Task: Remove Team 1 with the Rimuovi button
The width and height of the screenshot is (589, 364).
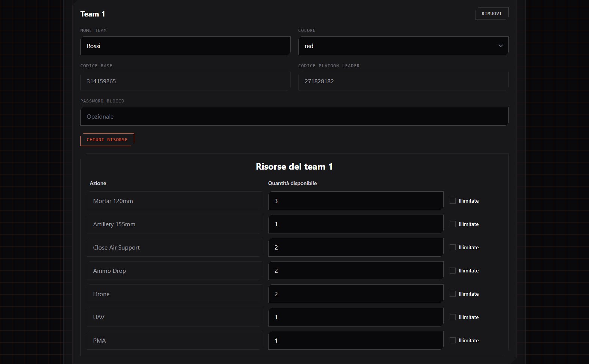Action: coord(492,14)
